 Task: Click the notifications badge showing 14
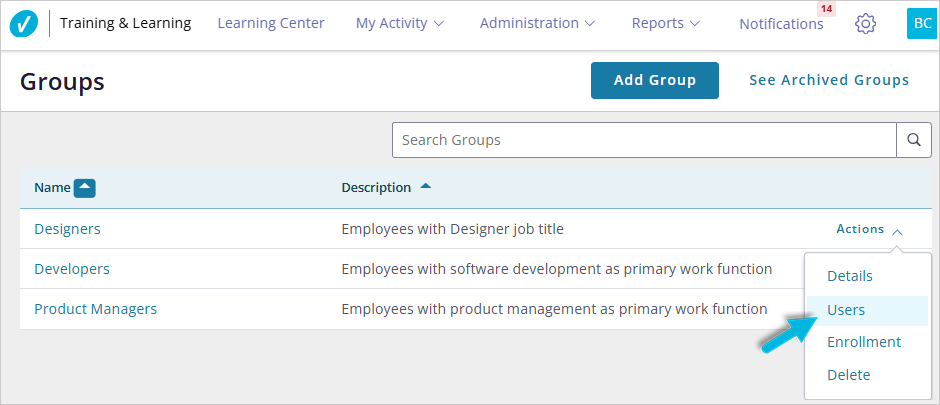(826, 9)
